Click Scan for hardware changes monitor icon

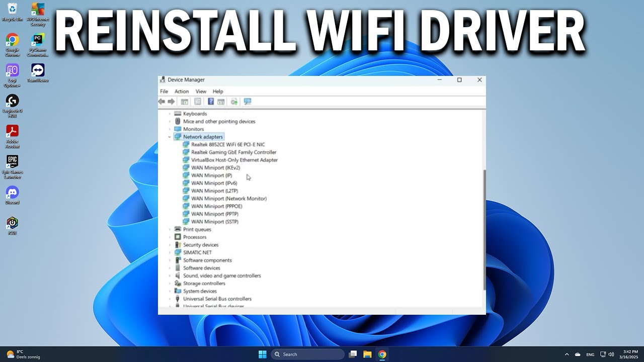coord(248,102)
